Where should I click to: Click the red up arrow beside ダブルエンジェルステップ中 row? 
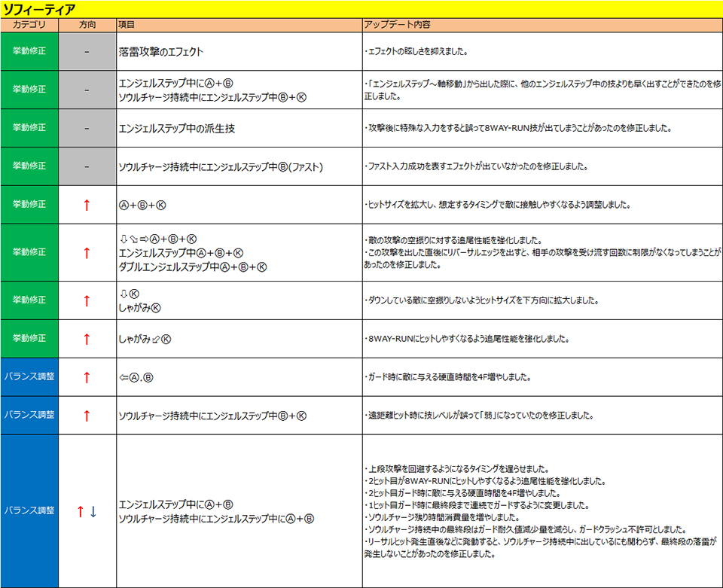[x=87, y=253]
